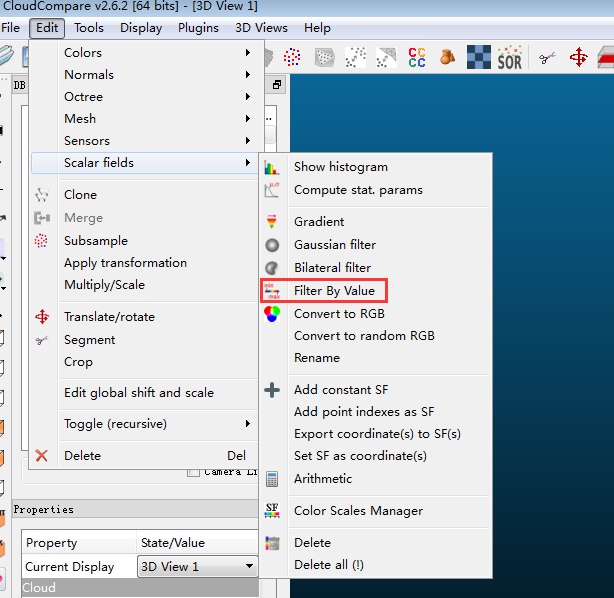614x598 pixels.
Task: Click the Clone icon in Edit menu
Action: pos(42,195)
